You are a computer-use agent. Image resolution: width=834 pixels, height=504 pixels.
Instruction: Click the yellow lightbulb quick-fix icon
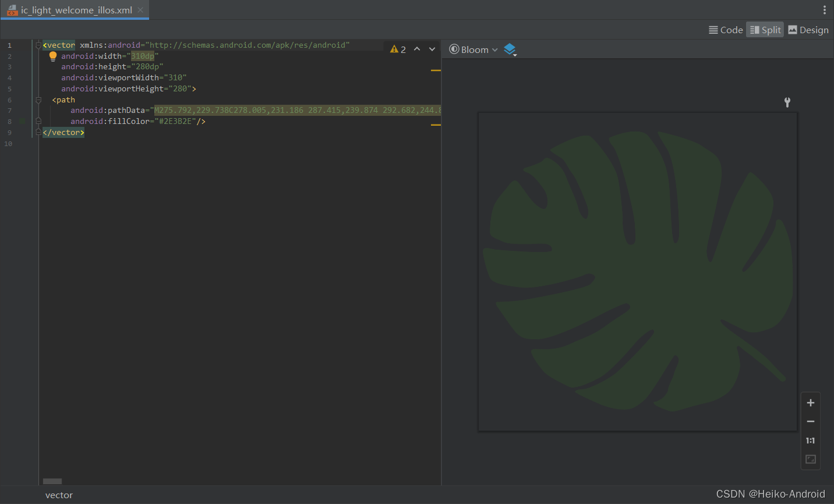tap(53, 56)
